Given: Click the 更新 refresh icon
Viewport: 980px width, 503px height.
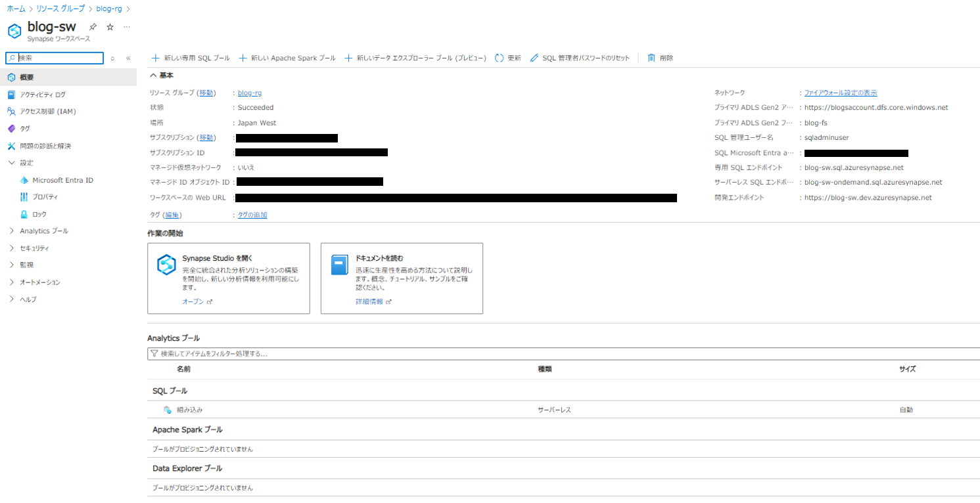Looking at the screenshot, I should tap(500, 58).
